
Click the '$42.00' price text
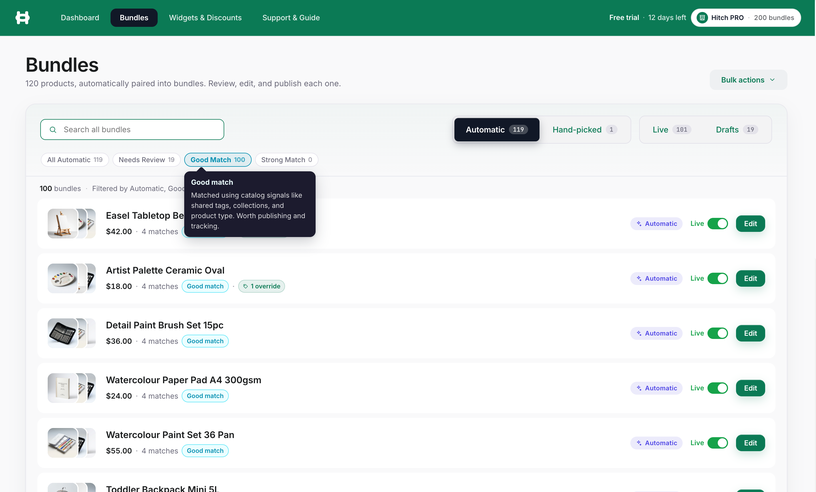119,232
